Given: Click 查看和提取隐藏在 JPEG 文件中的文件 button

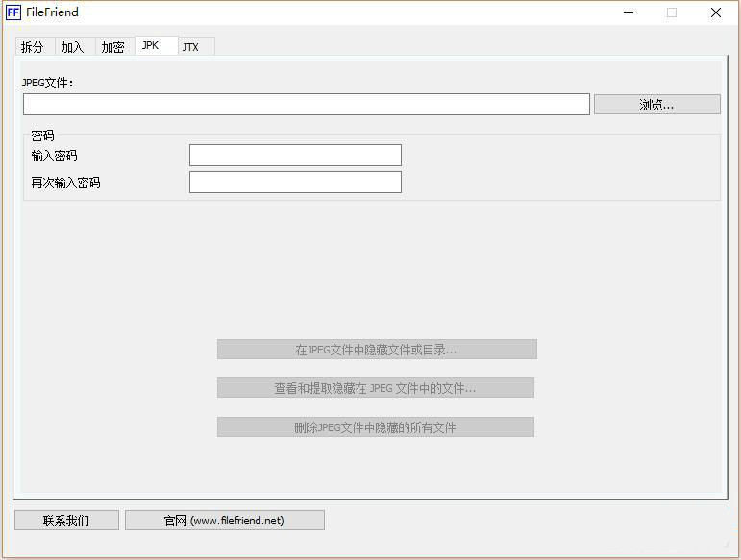Looking at the screenshot, I should point(375,388).
